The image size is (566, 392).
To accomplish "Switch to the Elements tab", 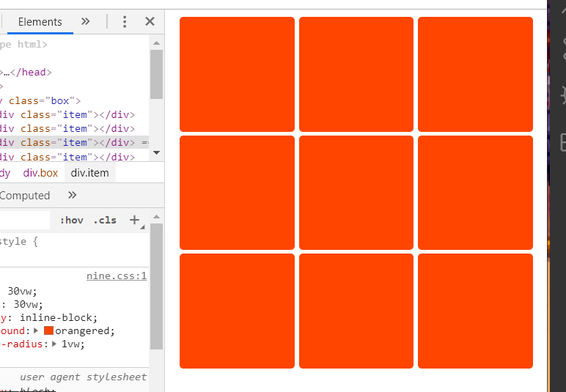I will pyautogui.click(x=40, y=22).
